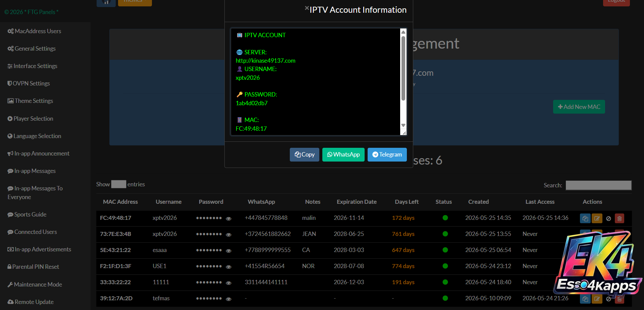The image size is (644, 310).
Task: Open In-app Messages To Everyone
Action: click(x=35, y=193)
